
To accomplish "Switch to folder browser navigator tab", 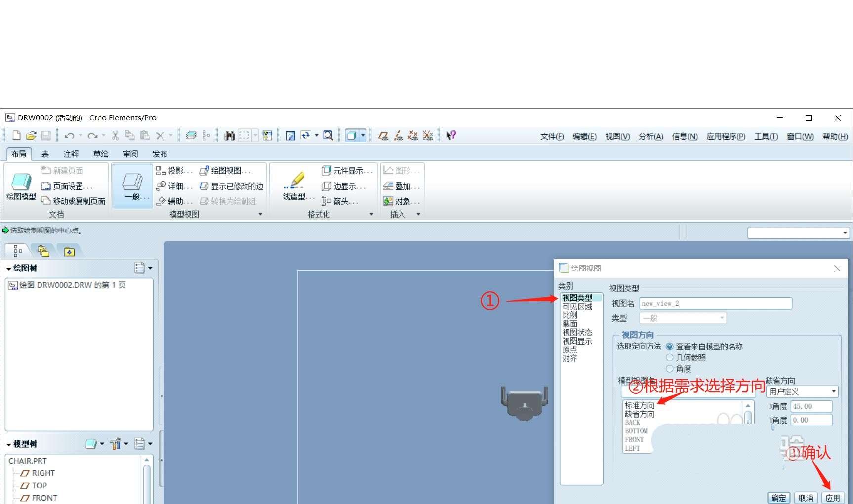I will click(x=43, y=251).
